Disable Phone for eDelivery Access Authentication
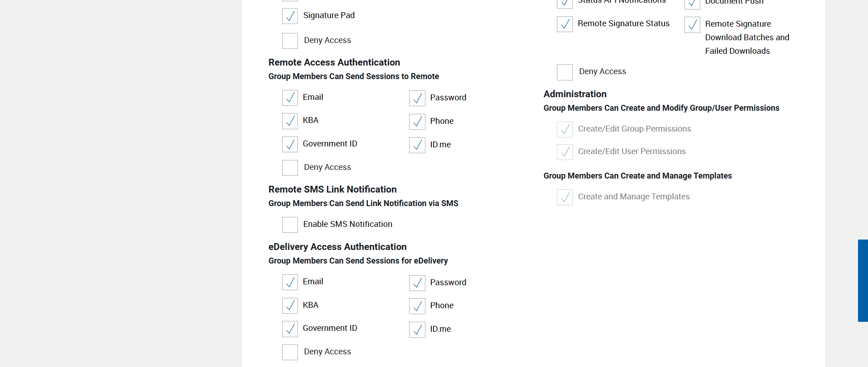Image resolution: width=868 pixels, height=367 pixels. click(417, 306)
